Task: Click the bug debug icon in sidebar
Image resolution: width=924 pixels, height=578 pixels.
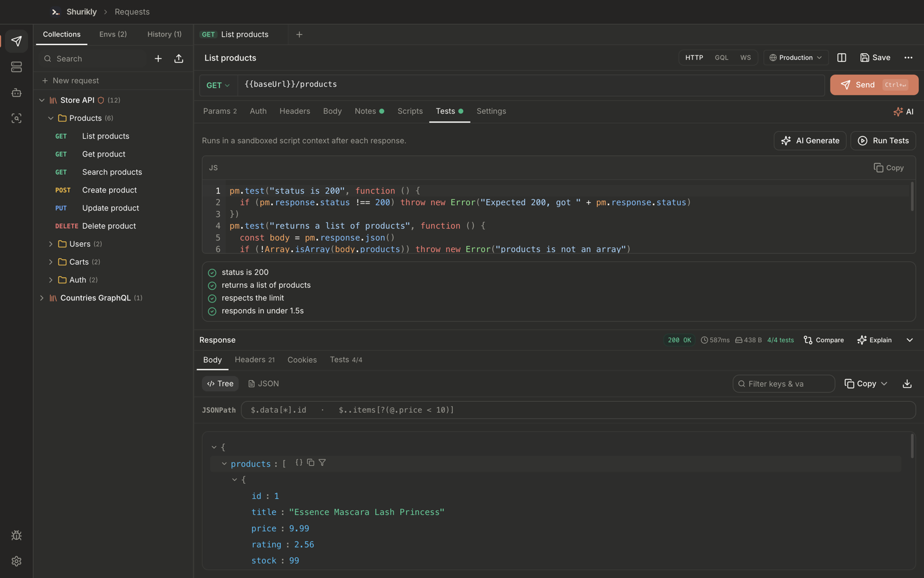Action: [16, 535]
